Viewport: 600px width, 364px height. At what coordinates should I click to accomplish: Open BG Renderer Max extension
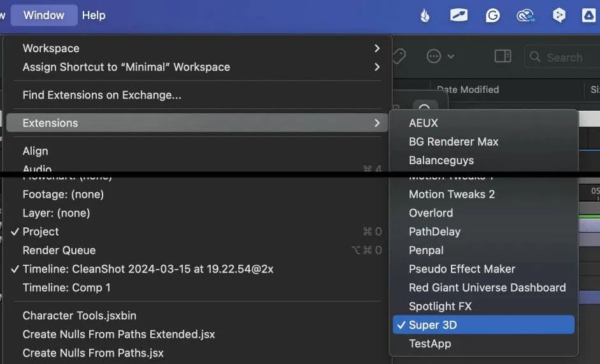tap(483, 141)
